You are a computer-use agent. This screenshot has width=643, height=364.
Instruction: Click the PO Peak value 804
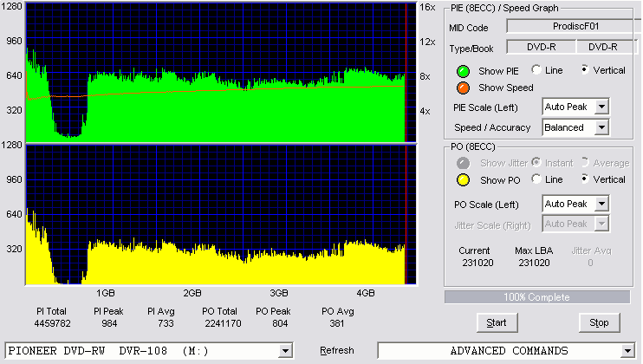(280, 323)
